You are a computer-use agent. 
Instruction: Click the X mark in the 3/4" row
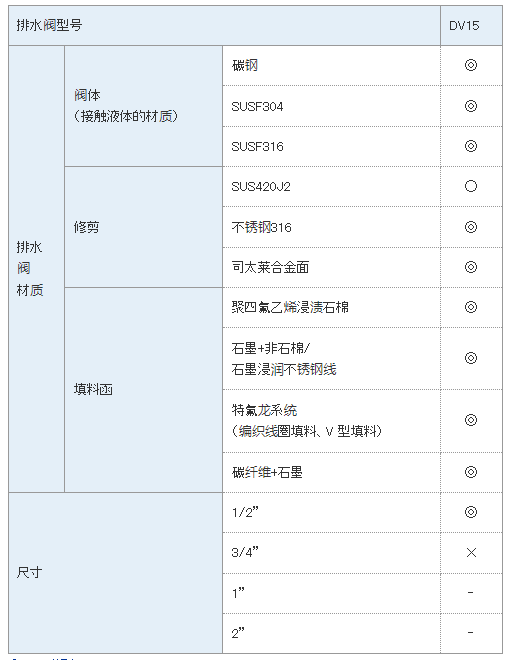(471, 552)
